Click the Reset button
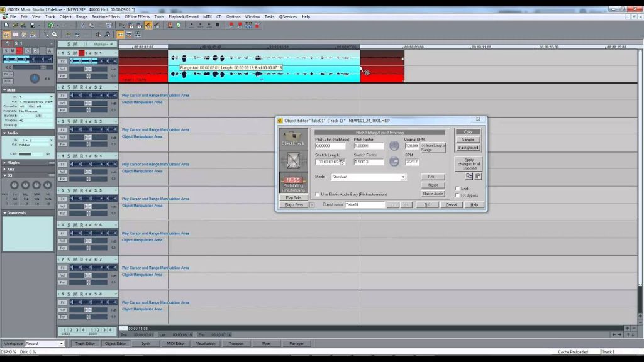This screenshot has height=362, width=644. coord(433,185)
